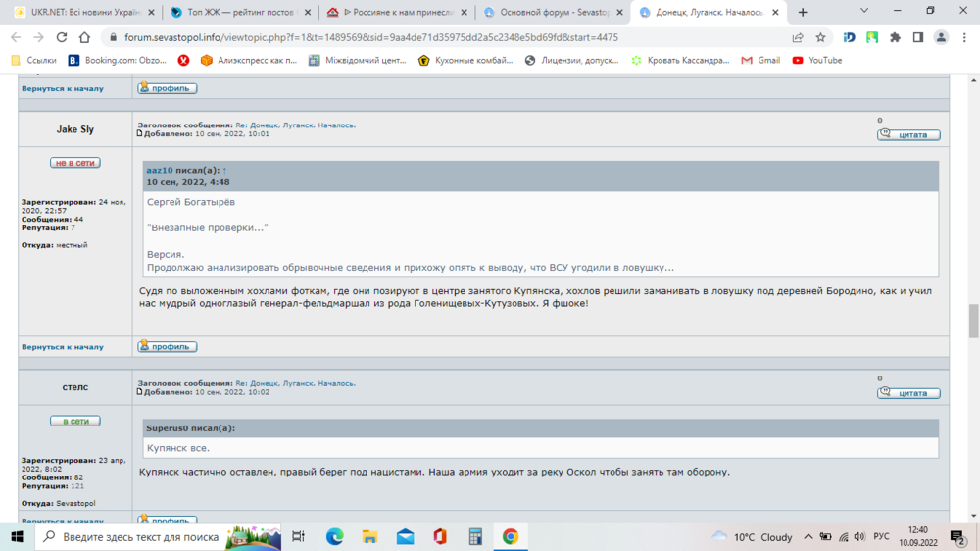
Task: Close the Основной форум tab
Action: (619, 12)
